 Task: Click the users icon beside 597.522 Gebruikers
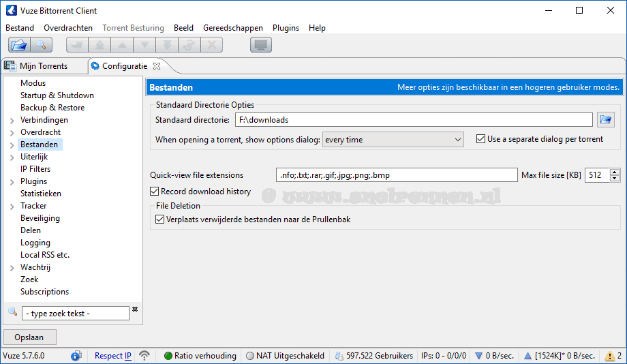point(339,356)
